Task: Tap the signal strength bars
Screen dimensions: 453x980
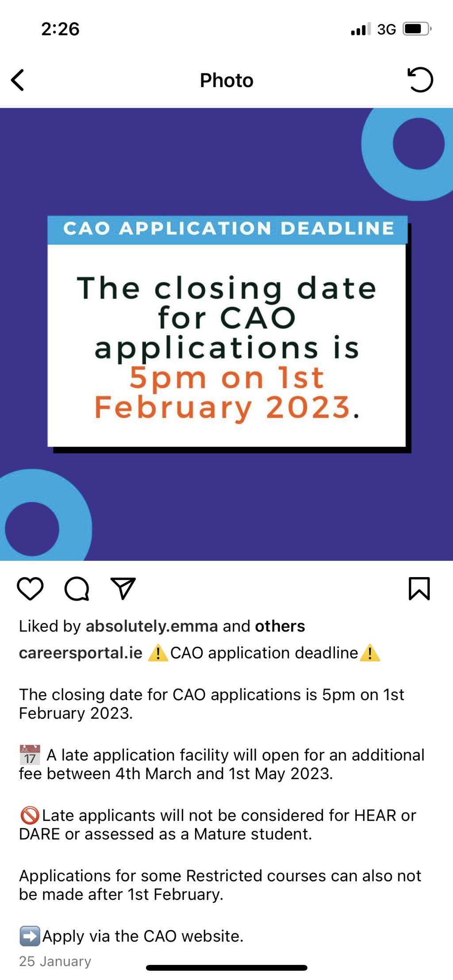Action: point(361,29)
